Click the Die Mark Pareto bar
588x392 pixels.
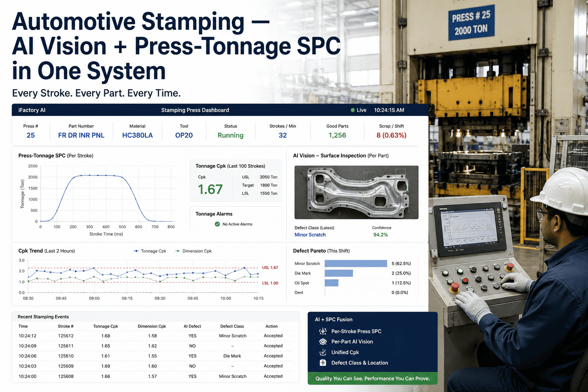[339, 273]
